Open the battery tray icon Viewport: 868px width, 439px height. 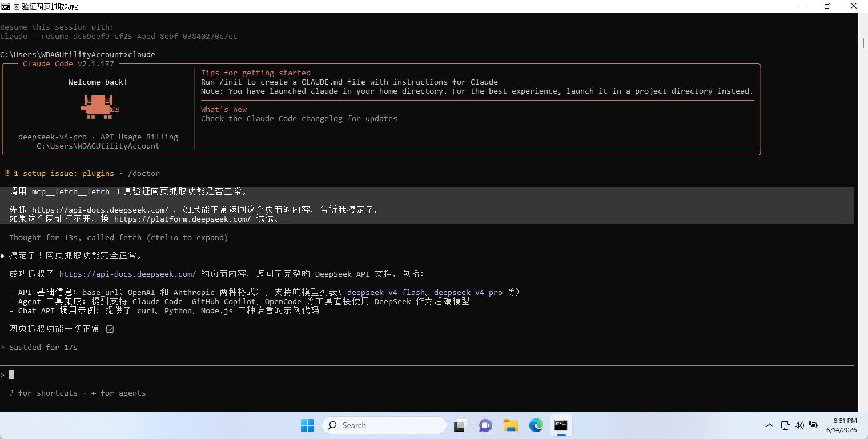click(813, 425)
